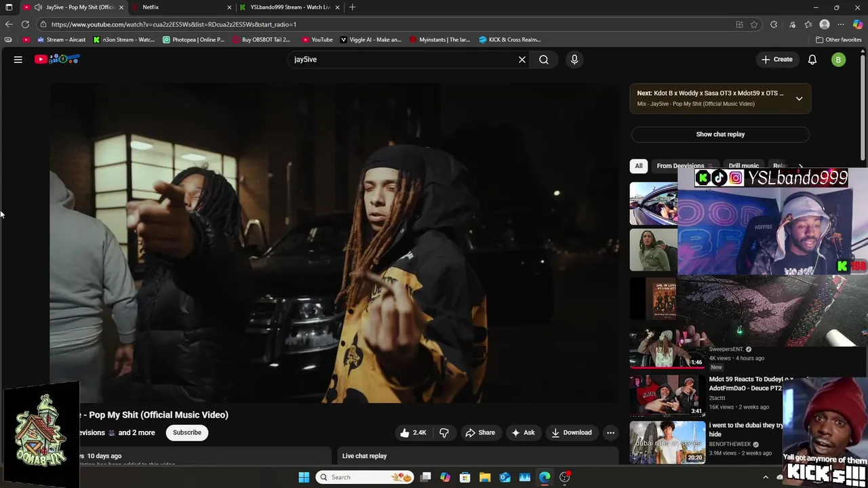Image resolution: width=868 pixels, height=488 pixels.
Task: Open the account avatar menu
Action: pos(838,60)
